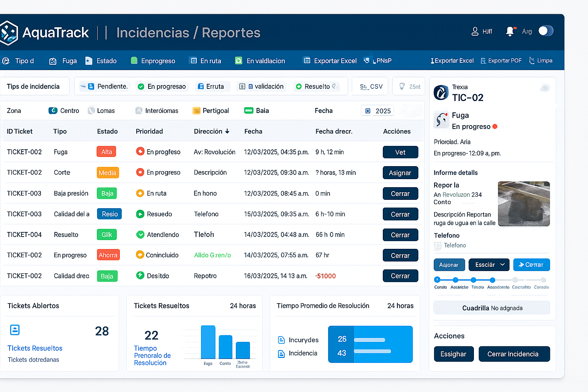The height and width of the screenshot is (392, 588).
Task: Click the Exportar PDF icon
Action: click(x=483, y=61)
